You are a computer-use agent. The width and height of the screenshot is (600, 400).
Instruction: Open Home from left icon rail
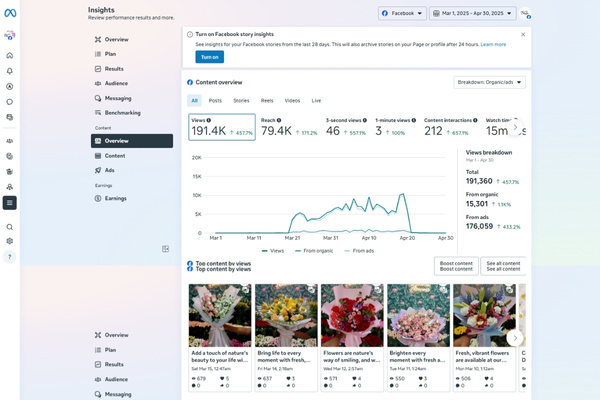9,56
